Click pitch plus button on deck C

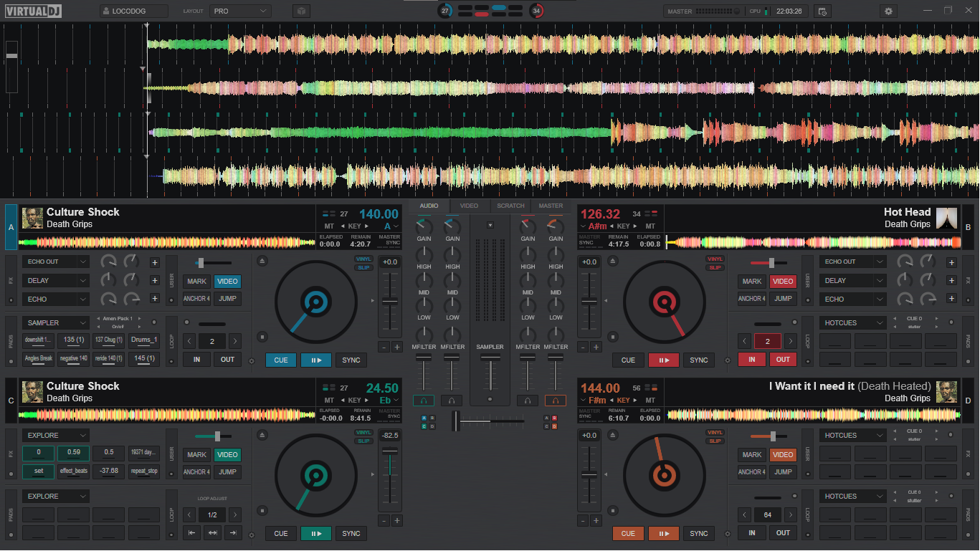click(x=396, y=521)
